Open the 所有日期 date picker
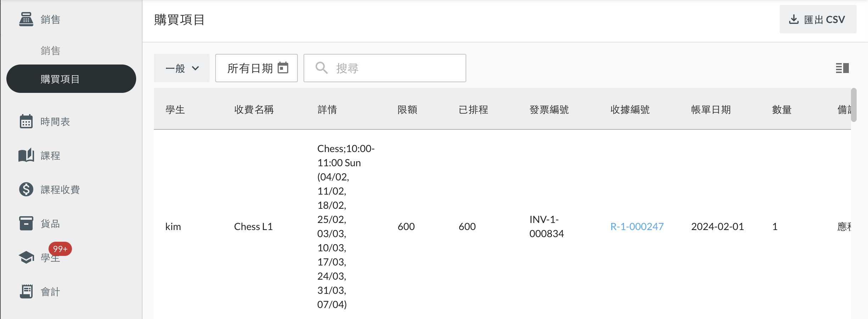 point(256,68)
